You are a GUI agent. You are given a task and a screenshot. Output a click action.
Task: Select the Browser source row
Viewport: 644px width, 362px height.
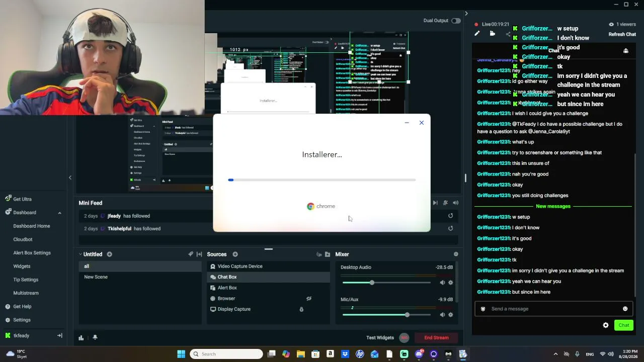click(x=269, y=299)
